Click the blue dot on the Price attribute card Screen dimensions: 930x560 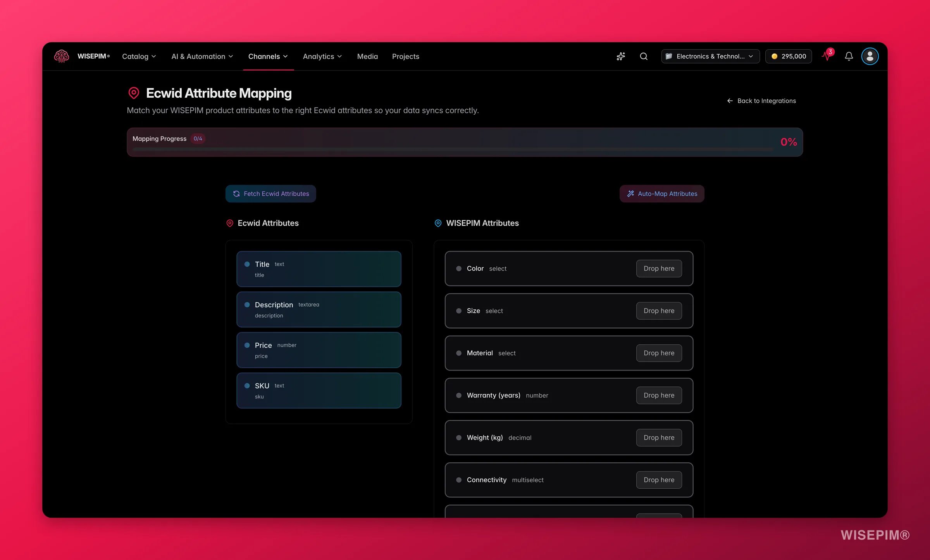[x=247, y=345]
